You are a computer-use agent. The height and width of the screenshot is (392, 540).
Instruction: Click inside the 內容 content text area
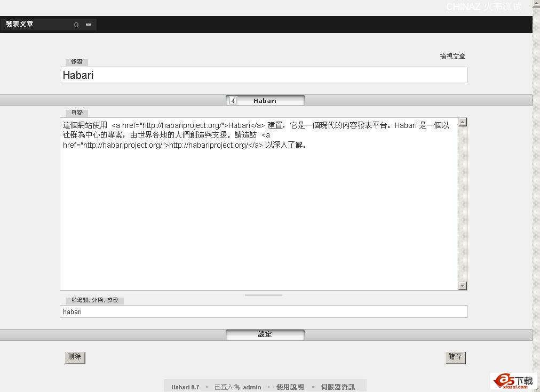(259, 204)
